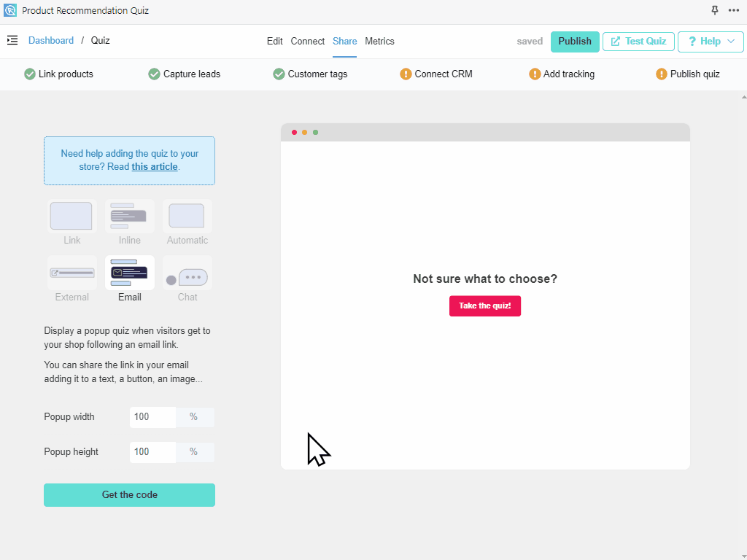
Task: Open the Share tab
Action: pos(345,41)
